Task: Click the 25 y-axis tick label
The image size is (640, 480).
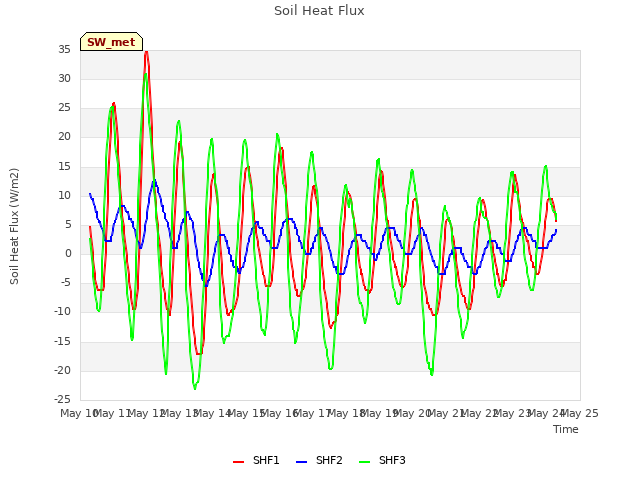Action: [64, 108]
